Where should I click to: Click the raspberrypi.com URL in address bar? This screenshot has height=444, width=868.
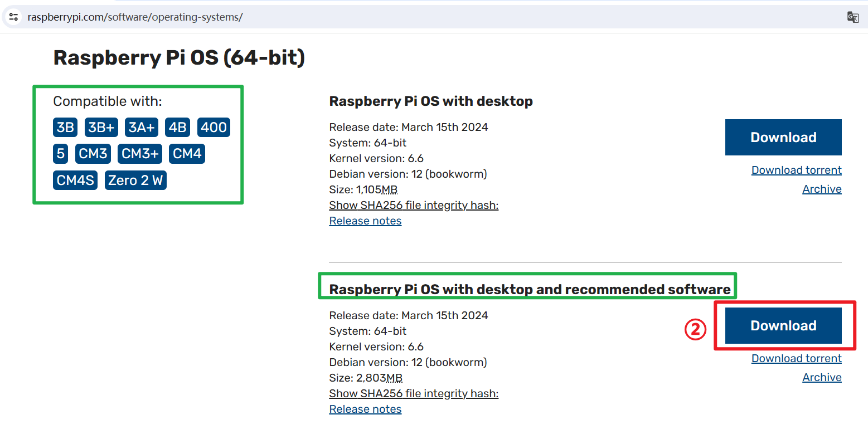click(135, 17)
